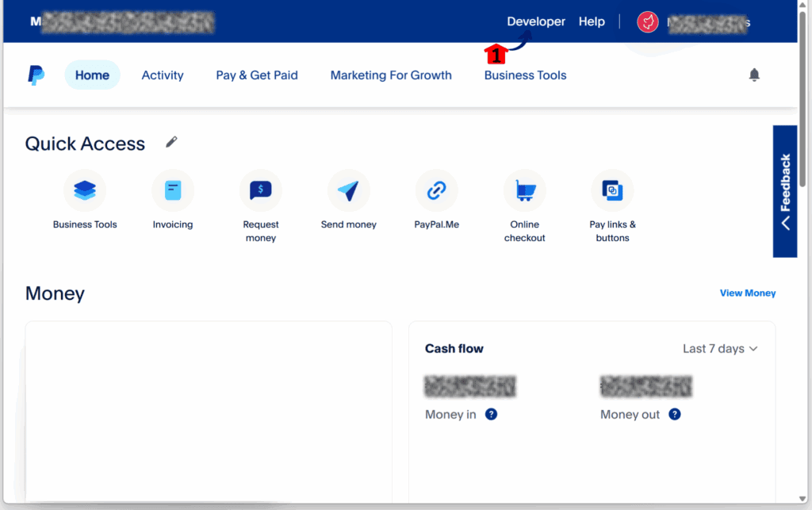Click the Quick Access heading
This screenshot has width=812, height=510.
pos(85,144)
